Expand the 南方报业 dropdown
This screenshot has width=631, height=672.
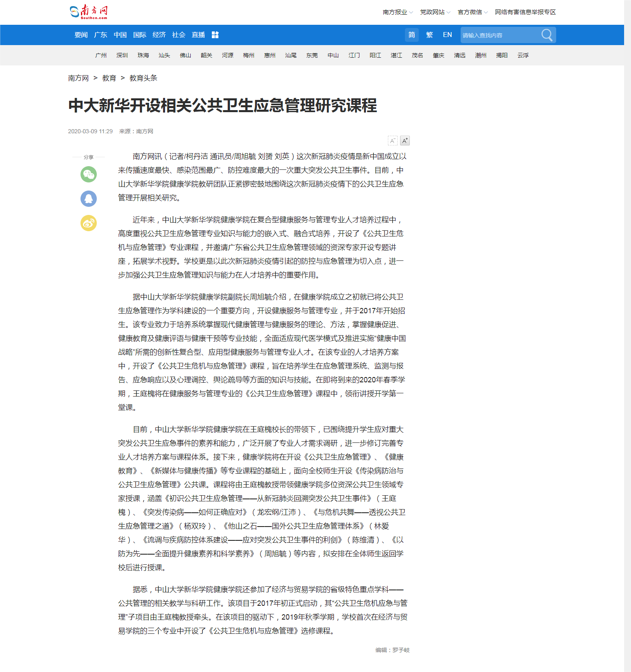click(x=397, y=12)
